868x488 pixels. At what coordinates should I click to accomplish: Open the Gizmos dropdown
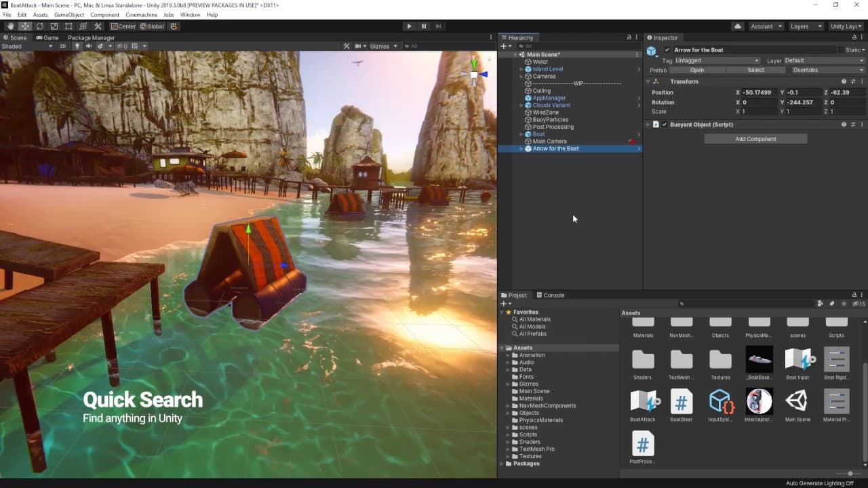click(x=383, y=46)
